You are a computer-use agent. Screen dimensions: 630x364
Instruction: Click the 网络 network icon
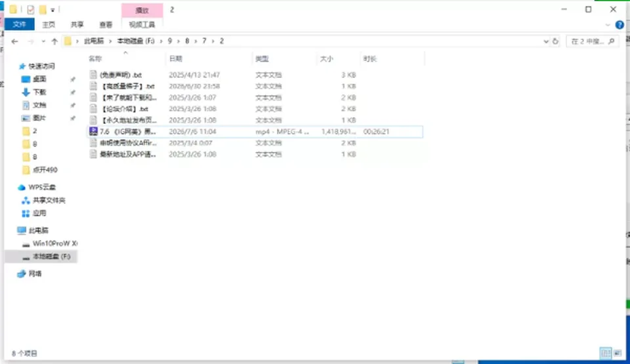tap(21, 273)
